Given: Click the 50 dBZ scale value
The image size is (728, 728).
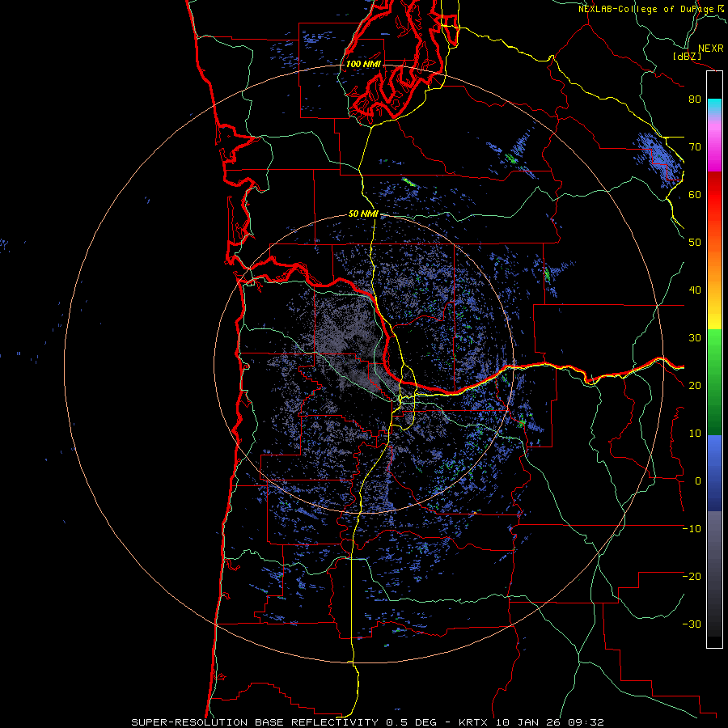Looking at the screenshot, I should coord(695,243).
